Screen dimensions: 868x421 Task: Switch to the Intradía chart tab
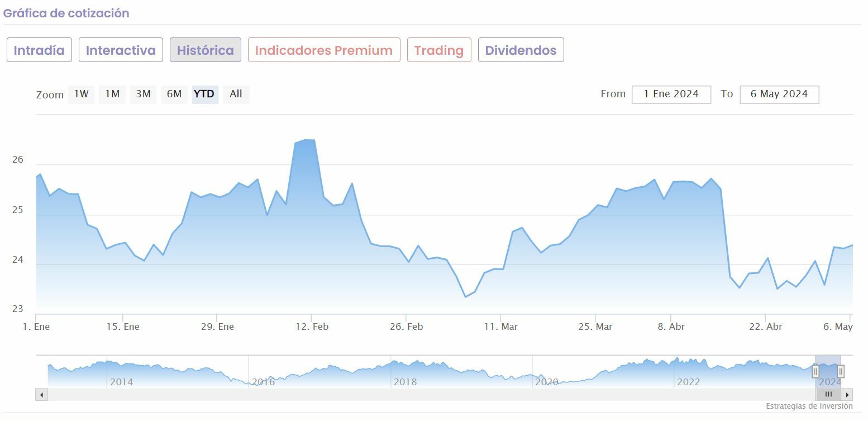39,50
